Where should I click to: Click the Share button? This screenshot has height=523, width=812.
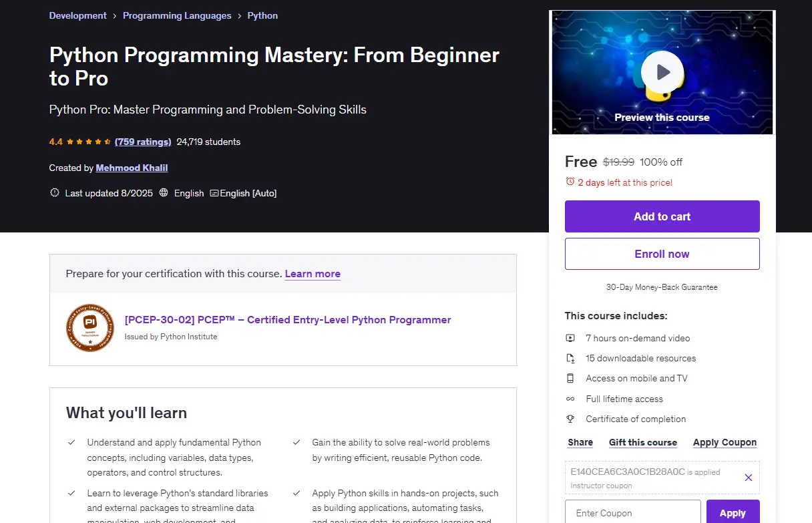pyautogui.click(x=580, y=442)
